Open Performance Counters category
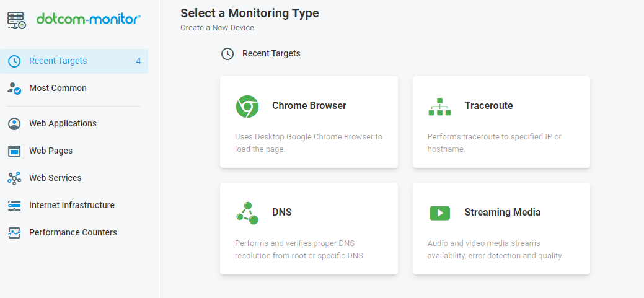 coord(74,233)
